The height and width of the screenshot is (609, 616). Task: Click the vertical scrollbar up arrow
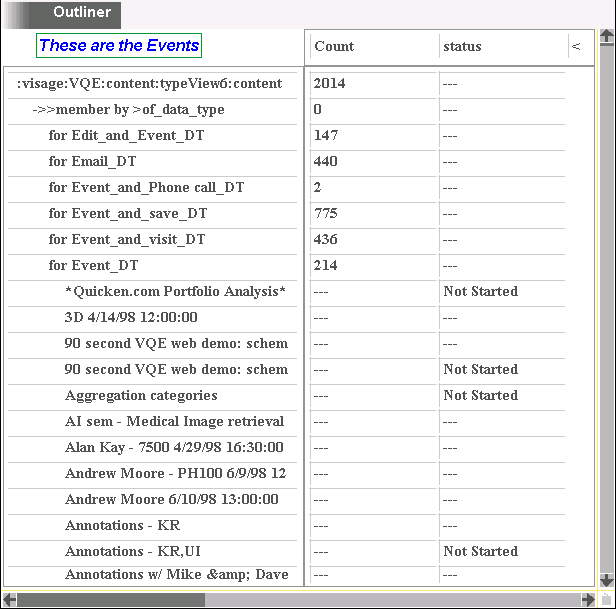pyautogui.click(x=606, y=38)
